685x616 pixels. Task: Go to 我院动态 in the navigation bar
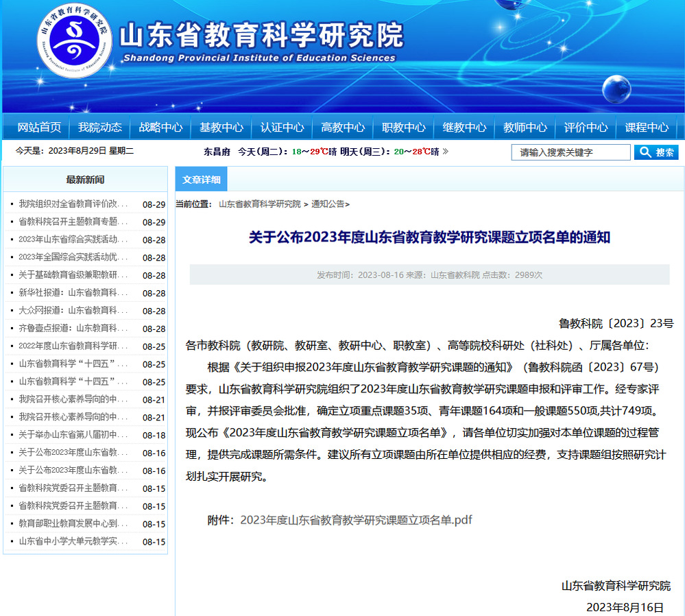tap(100, 127)
